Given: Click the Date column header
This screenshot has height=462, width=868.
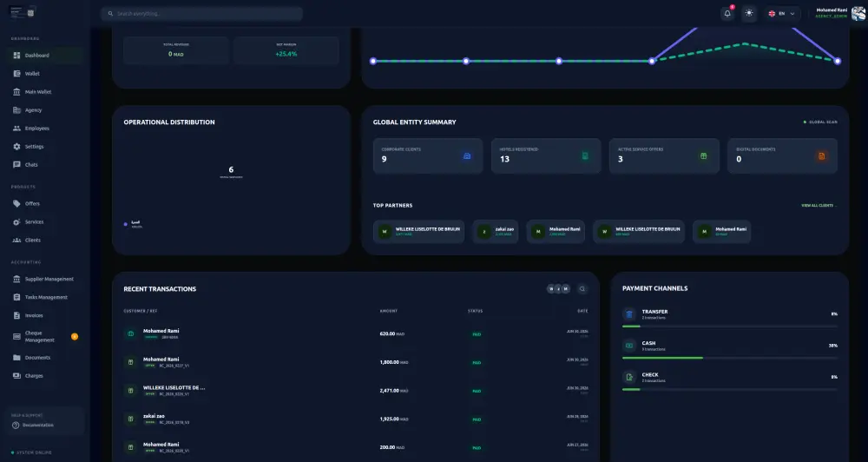Looking at the screenshot, I should pyautogui.click(x=583, y=311).
